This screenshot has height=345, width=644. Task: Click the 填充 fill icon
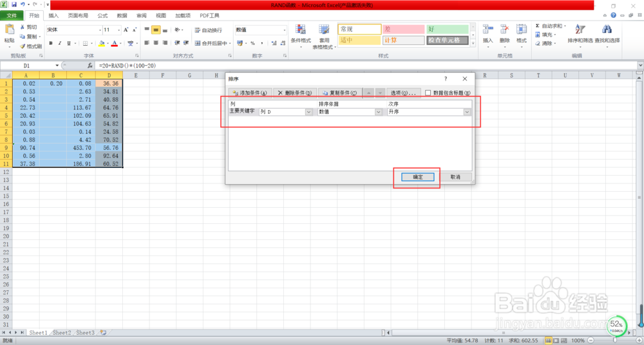[x=538, y=35]
